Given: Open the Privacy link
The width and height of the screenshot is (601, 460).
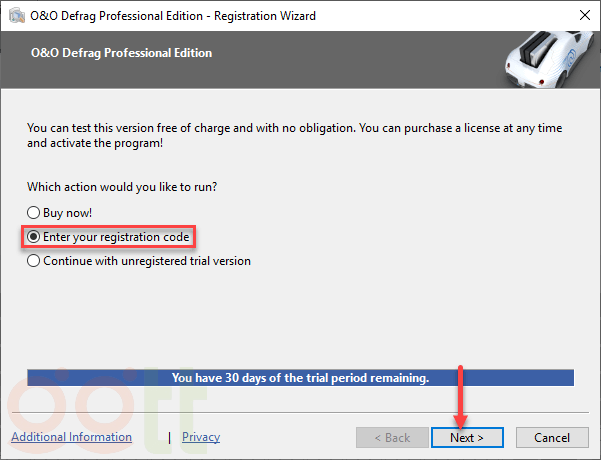Looking at the screenshot, I should pyautogui.click(x=201, y=437).
